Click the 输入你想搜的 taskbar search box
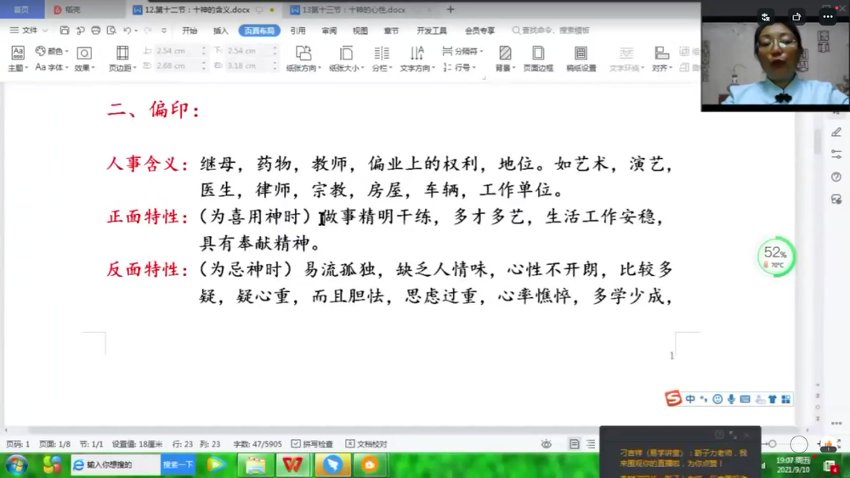850x478 pixels. tap(115, 464)
